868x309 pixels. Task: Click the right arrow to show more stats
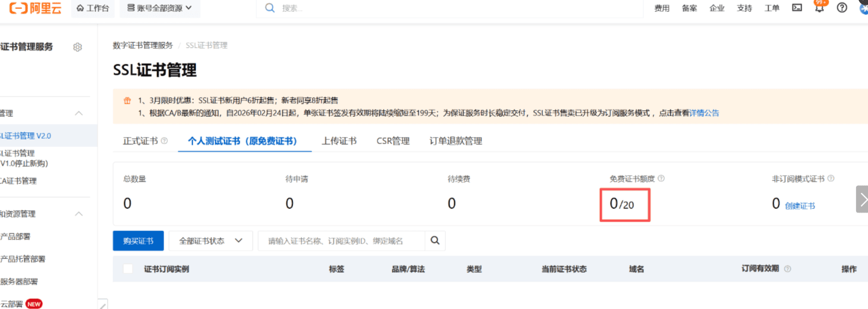click(x=862, y=199)
